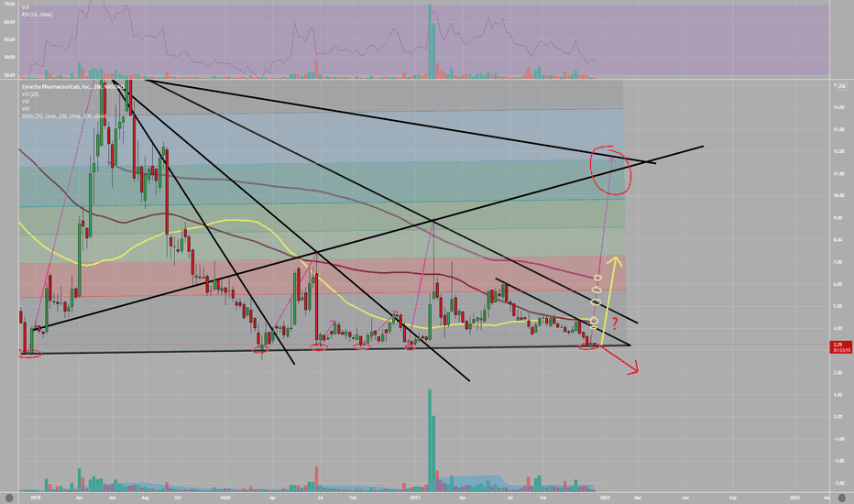Click the 70.00 RSI axis value
Viewport: 854px width, 504px height.
9,4
